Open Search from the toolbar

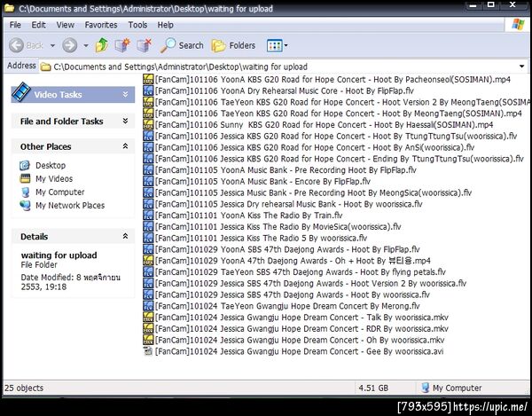[x=182, y=45]
